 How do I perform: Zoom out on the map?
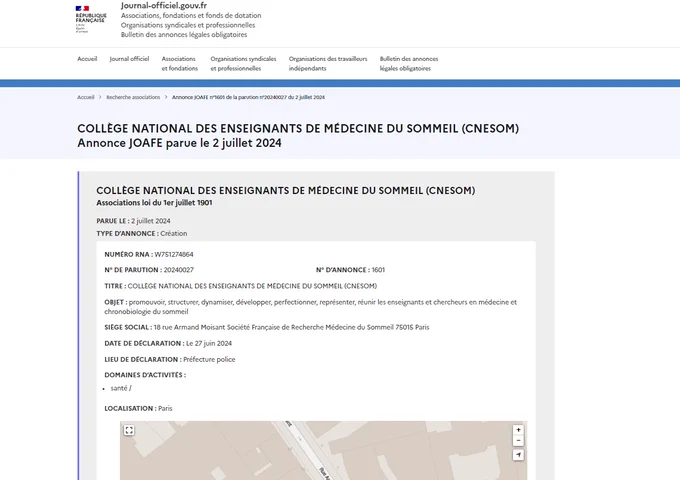518,441
